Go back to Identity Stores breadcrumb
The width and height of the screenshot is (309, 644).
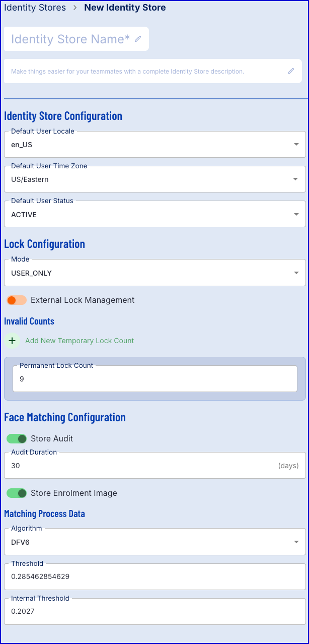[35, 8]
